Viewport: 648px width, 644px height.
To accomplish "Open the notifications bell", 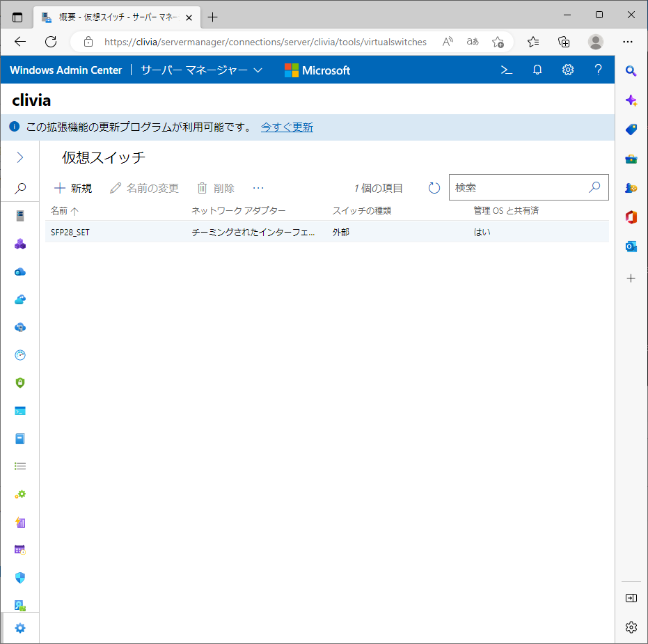I will point(537,70).
